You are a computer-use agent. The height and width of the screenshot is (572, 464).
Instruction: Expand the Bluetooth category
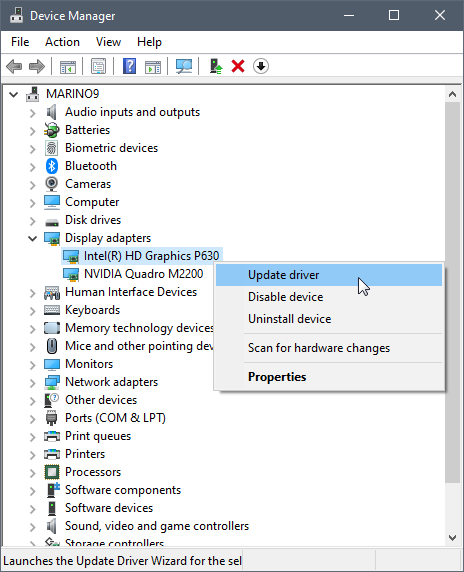click(x=32, y=167)
